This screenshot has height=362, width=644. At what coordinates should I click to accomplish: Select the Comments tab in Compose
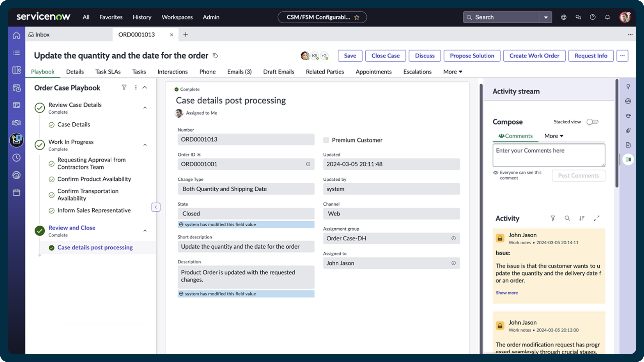coord(516,136)
